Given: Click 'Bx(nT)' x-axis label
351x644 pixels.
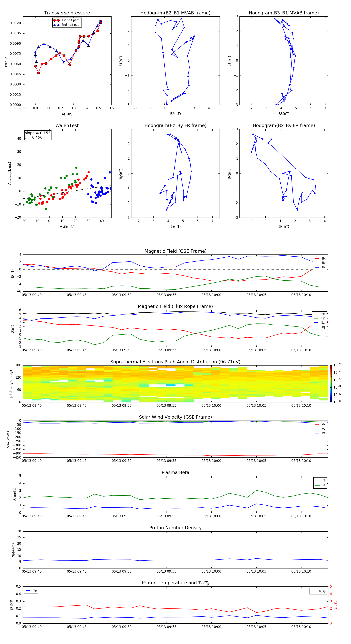Looking at the screenshot, I should point(284,227).
